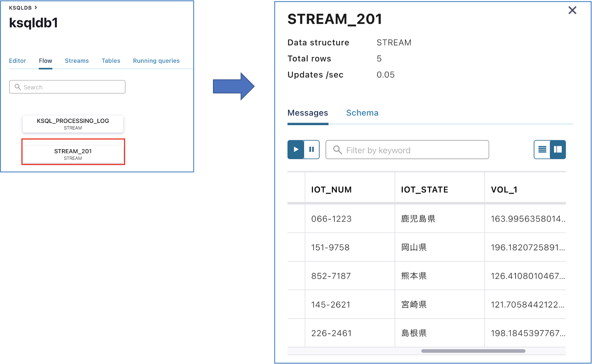Switch messages to column table view icon
The image size is (592, 364).
coord(558,150)
